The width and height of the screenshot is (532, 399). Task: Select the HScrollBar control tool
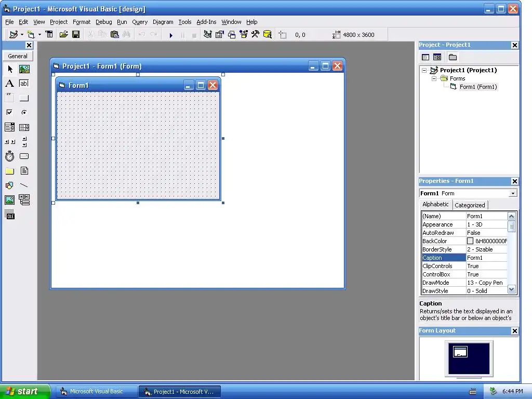click(10, 142)
